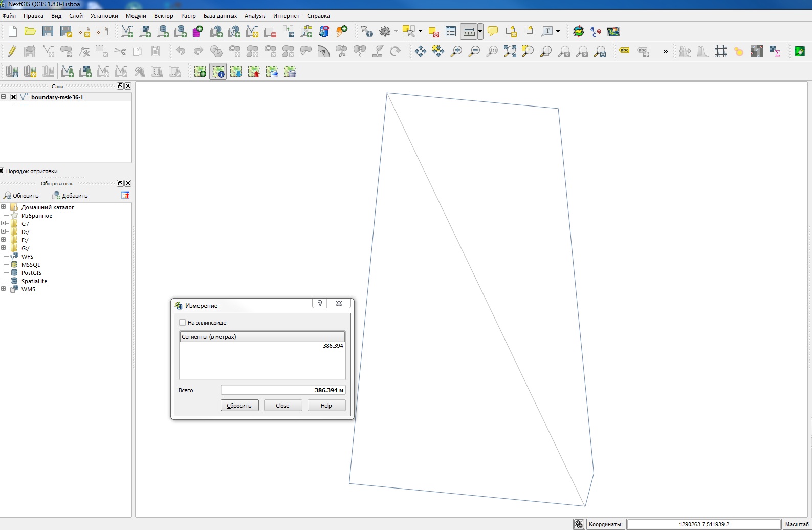Enable the 'На эллипсоиде' checkbox
This screenshot has height=530, width=812.
point(183,323)
